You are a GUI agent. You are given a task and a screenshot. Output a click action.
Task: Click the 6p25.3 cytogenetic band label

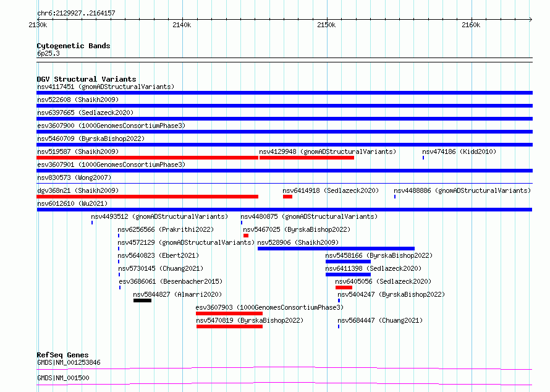point(48,53)
